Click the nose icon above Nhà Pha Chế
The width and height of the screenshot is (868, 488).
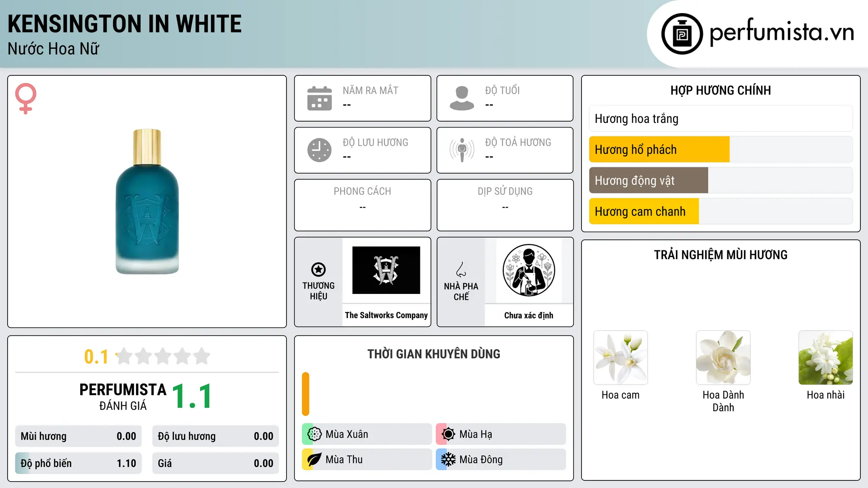pos(461,269)
